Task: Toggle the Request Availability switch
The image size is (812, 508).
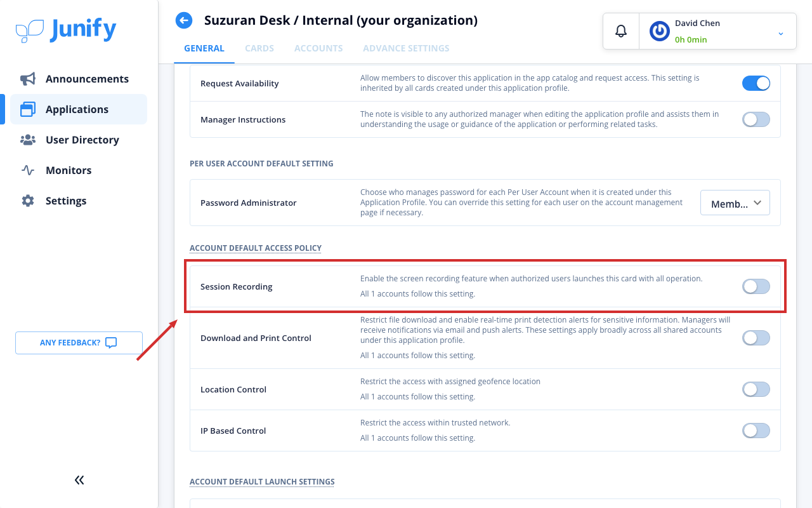Action: tap(756, 83)
